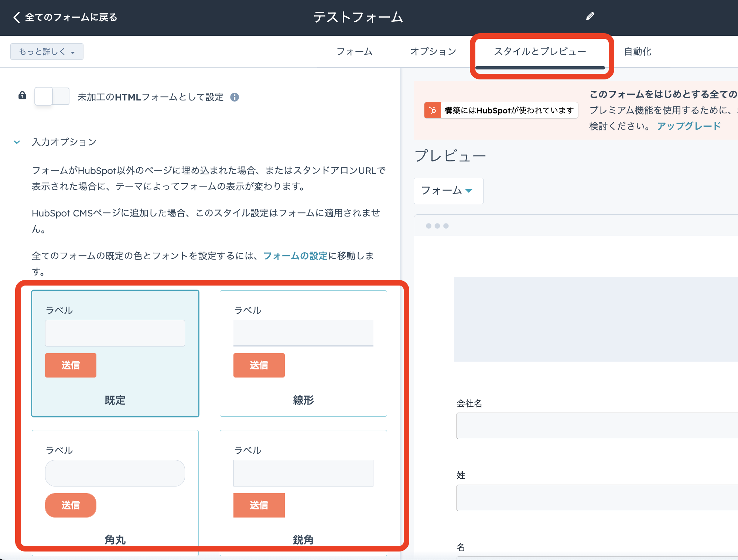Open the スタイルとプレビュー tab
Image resolution: width=738 pixels, height=560 pixels.
(x=540, y=51)
